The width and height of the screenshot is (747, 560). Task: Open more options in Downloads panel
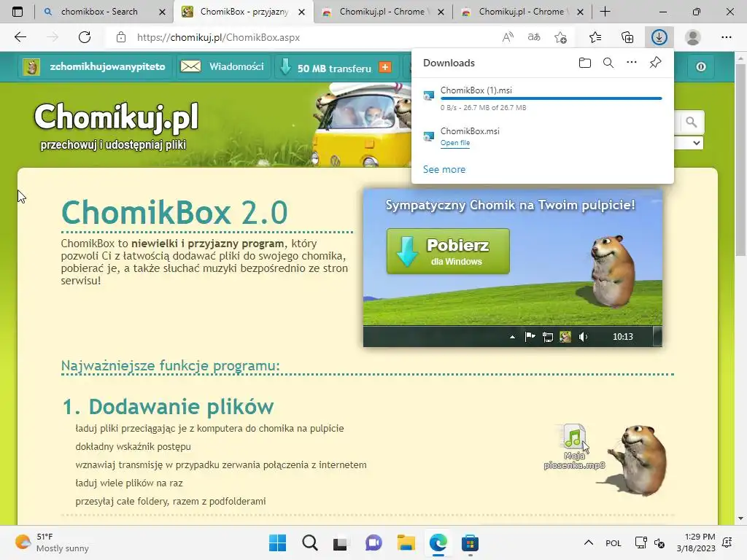point(632,63)
